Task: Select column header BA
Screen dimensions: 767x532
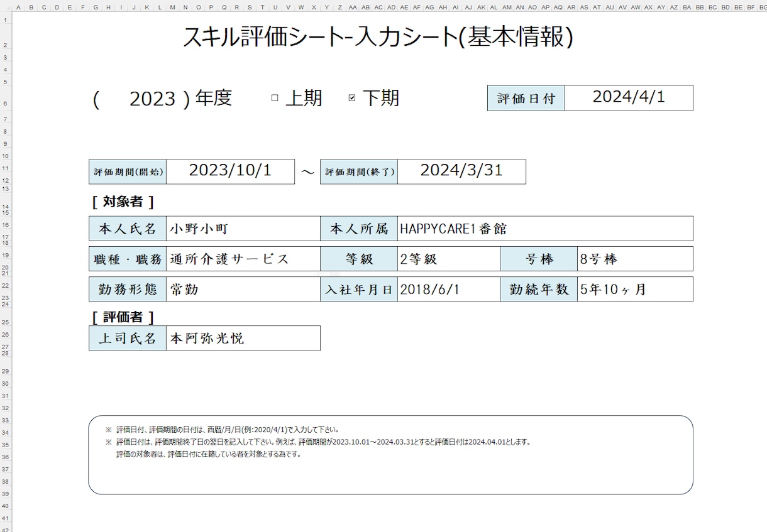Action: (x=687, y=8)
